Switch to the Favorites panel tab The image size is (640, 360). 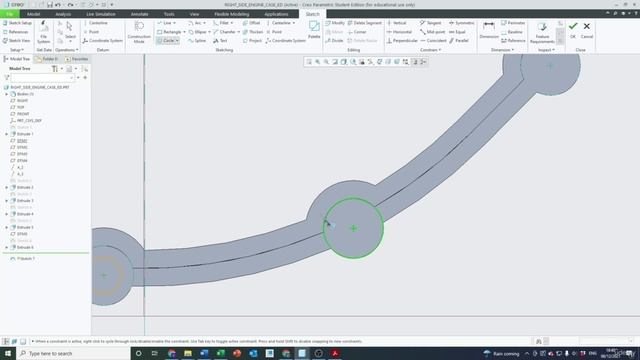point(77,59)
